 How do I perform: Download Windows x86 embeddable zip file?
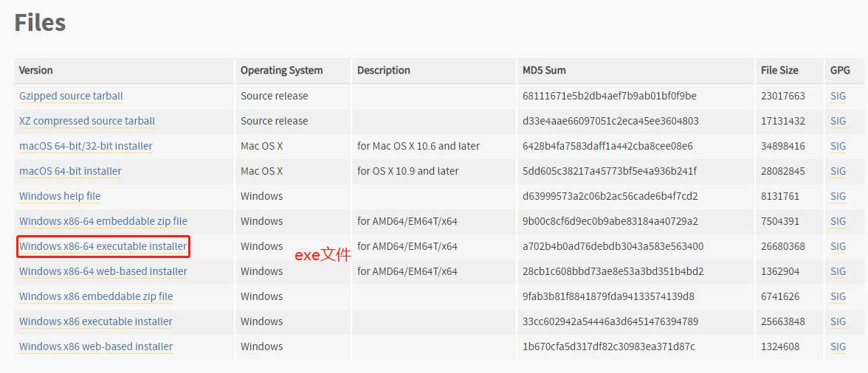coord(96,296)
